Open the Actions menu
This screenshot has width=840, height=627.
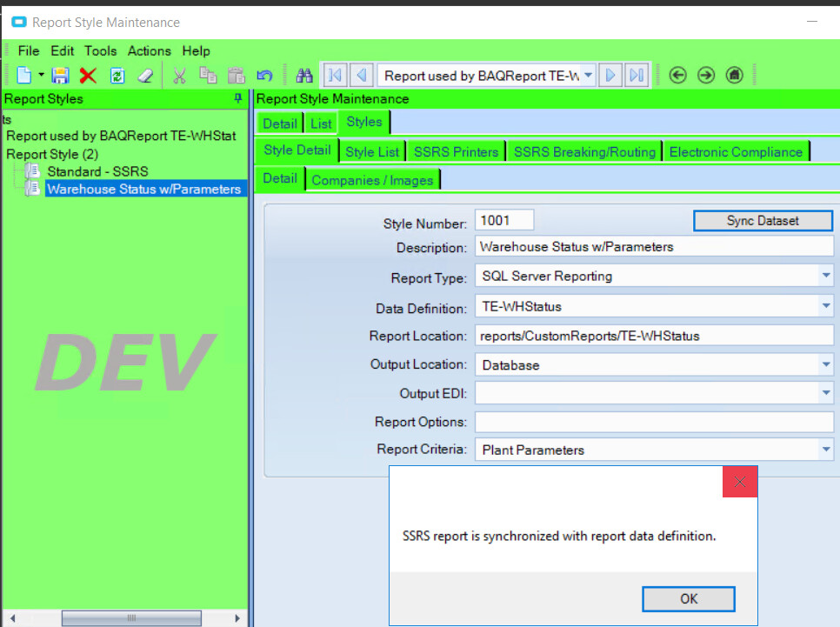tap(149, 51)
